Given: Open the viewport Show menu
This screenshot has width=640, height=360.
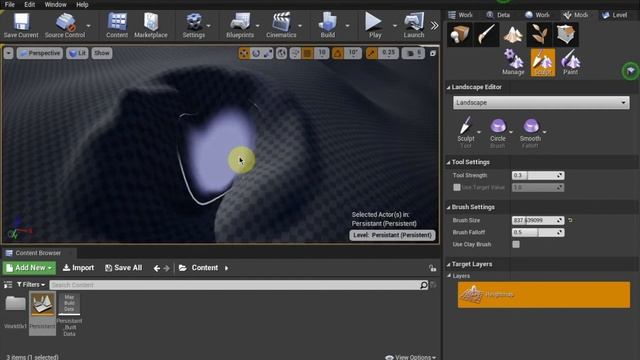Looking at the screenshot, I should point(102,53).
